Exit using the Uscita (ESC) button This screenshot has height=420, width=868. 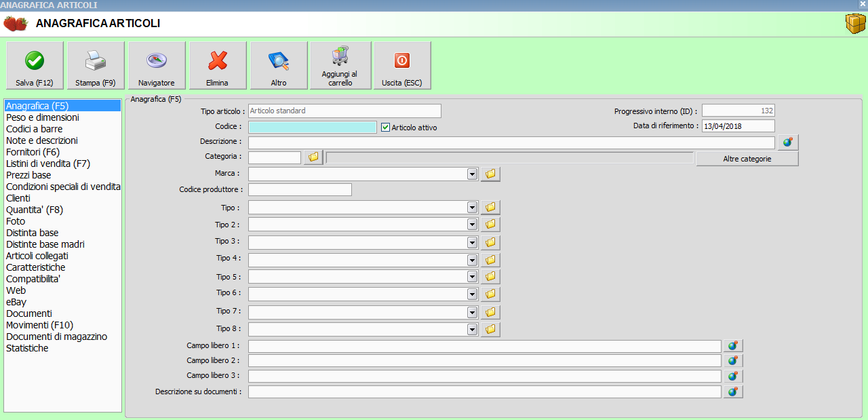(402, 65)
